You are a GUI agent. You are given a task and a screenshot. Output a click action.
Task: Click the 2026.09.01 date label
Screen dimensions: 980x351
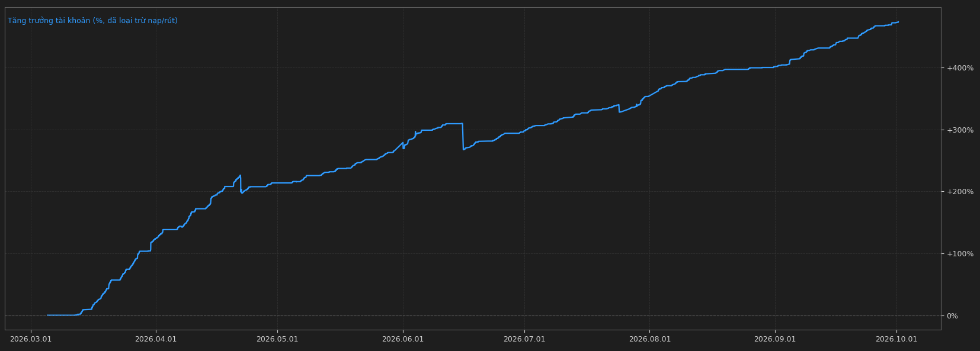(775, 339)
